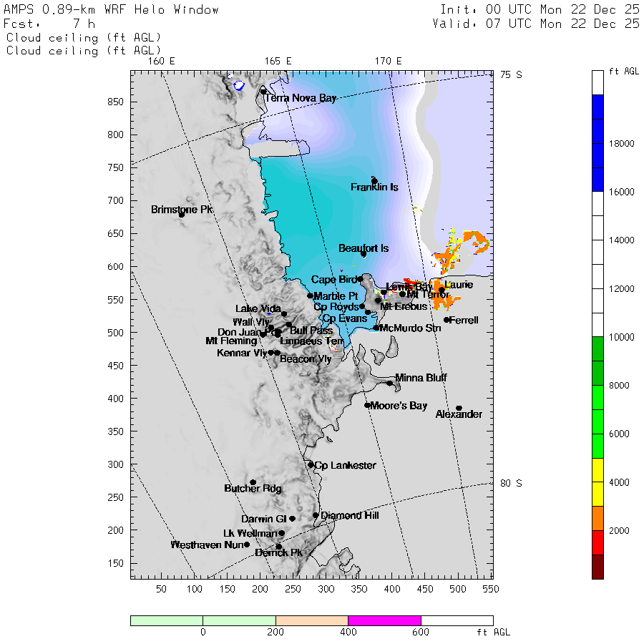Click the peach 200-400 ft legend segment
This screenshot has height=644, width=644.
312,620
